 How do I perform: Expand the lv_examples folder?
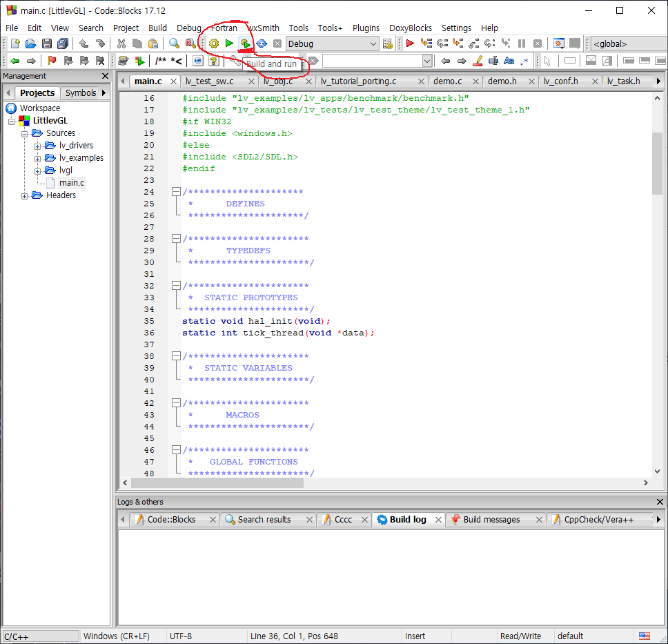tap(37, 159)
